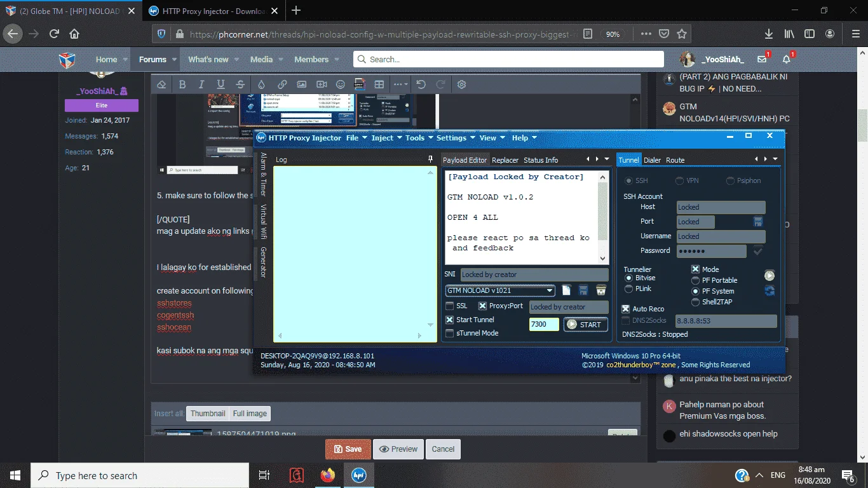868x488 pixels.
Task: Enable sTunnel Mode checkbox
Action: [450, 333]
